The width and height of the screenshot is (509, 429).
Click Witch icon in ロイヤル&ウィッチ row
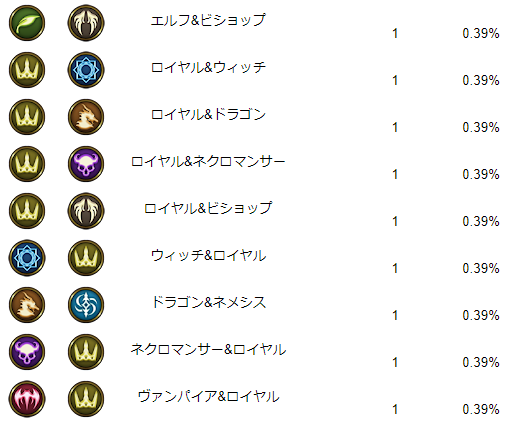[x=86, y=70]
